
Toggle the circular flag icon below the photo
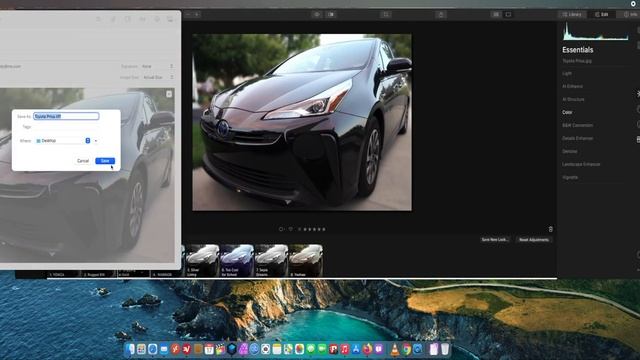[281, 229]
